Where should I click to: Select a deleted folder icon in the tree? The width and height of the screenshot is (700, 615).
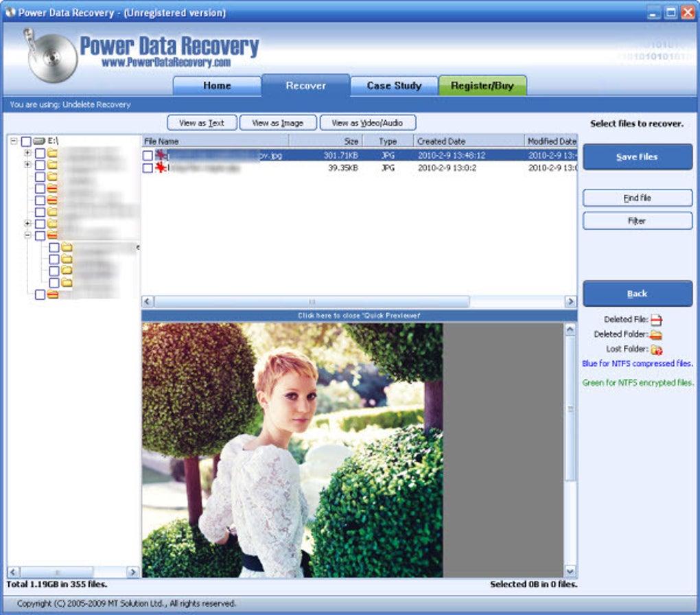(x=52, y=188)
